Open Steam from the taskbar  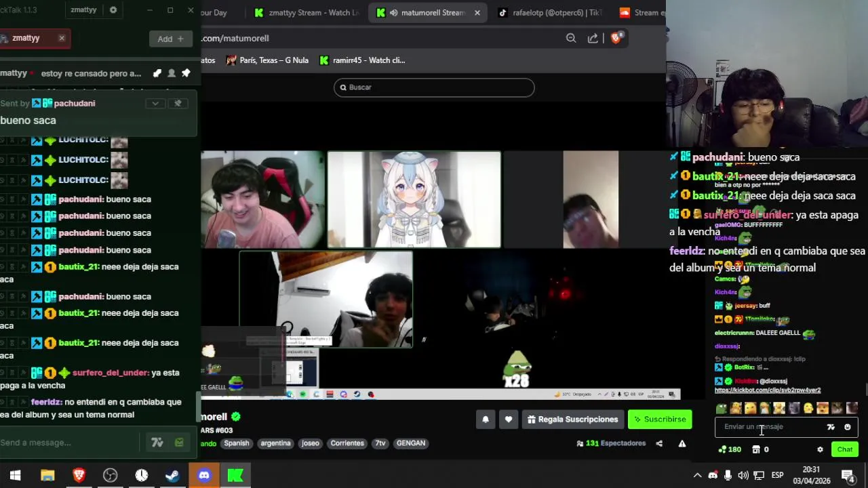[172, 475]
